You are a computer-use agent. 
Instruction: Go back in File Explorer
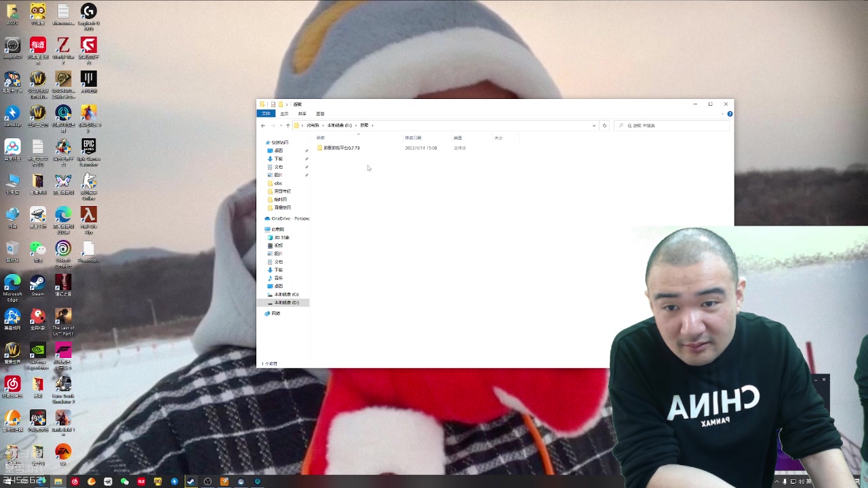[x=263, y=125]
